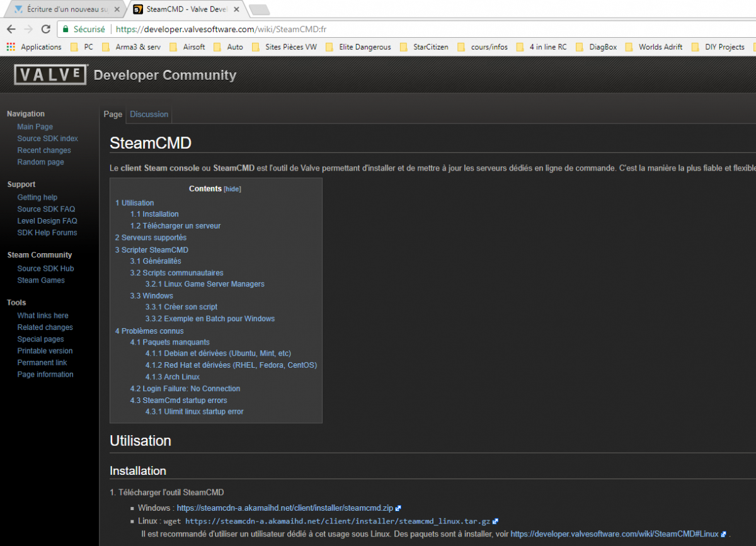756x546 pixels.
Task: Open Recent changes link
Action: pos(44,151)
